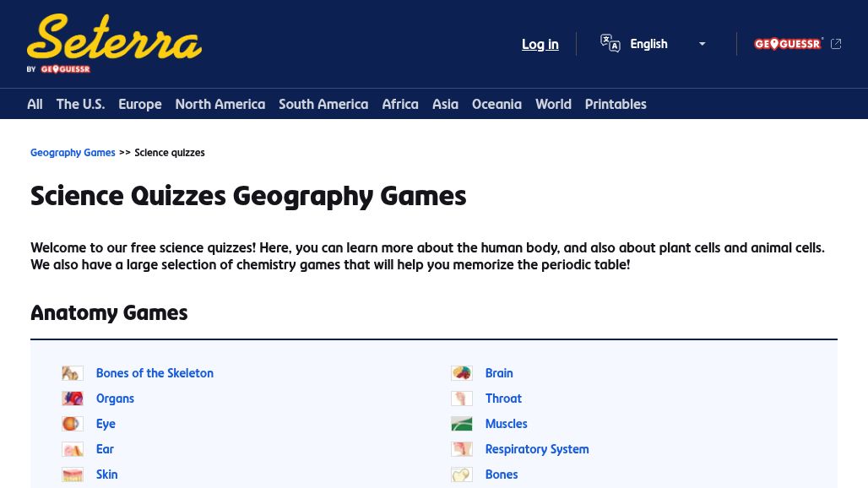
Task: Open the All navigation tab
Action: click(x=35, y=104)
